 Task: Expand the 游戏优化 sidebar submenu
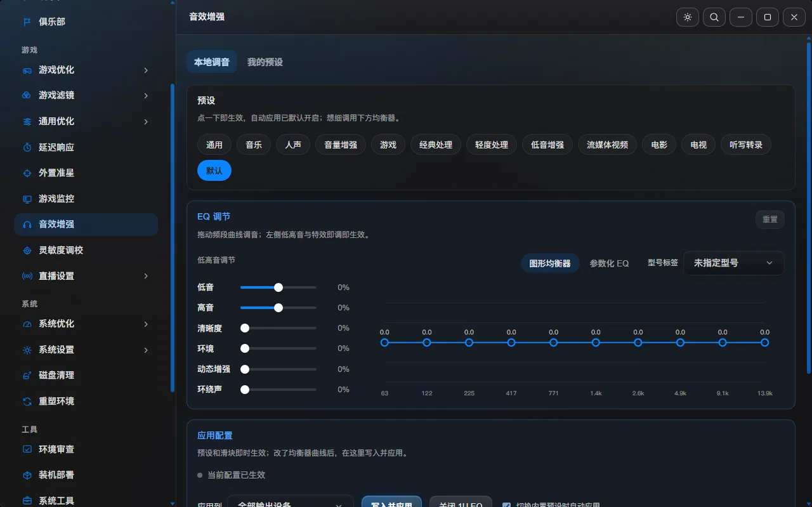click(146, 70)
